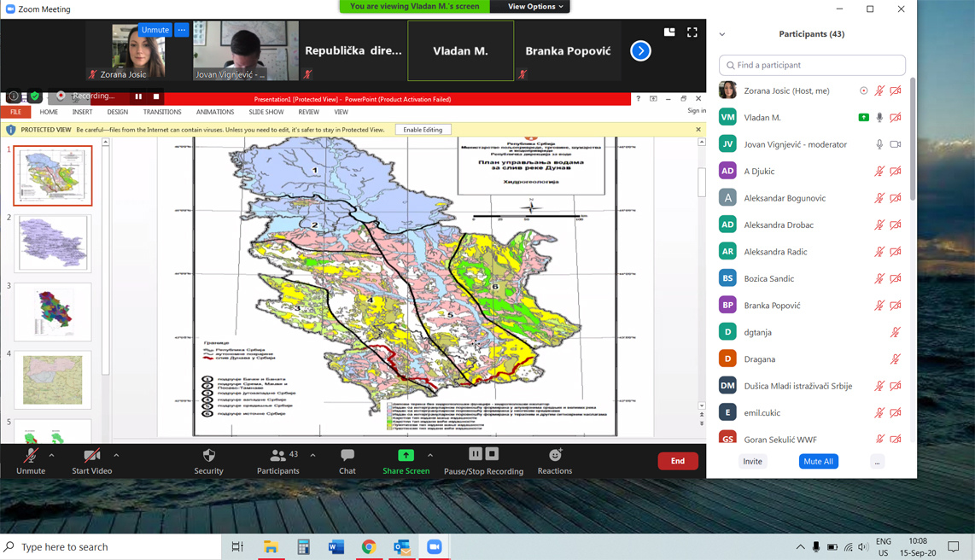Mute All participants
Viewport: 975px width, 560px height.
tap(817, 462)
